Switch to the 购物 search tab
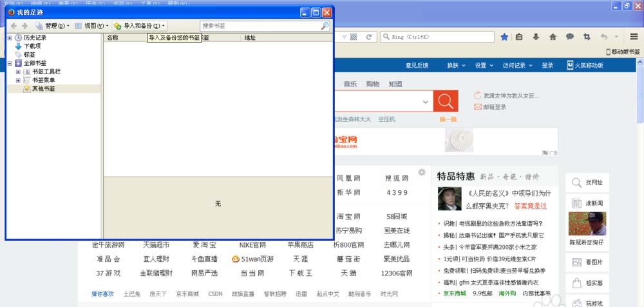Viewport: 644px width, 307px height. coord(372,84)
